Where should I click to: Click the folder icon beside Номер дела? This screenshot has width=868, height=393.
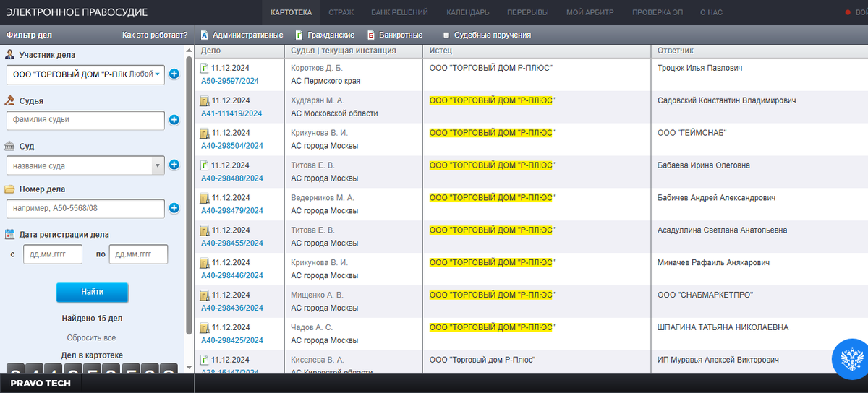[x=10, y=189]
